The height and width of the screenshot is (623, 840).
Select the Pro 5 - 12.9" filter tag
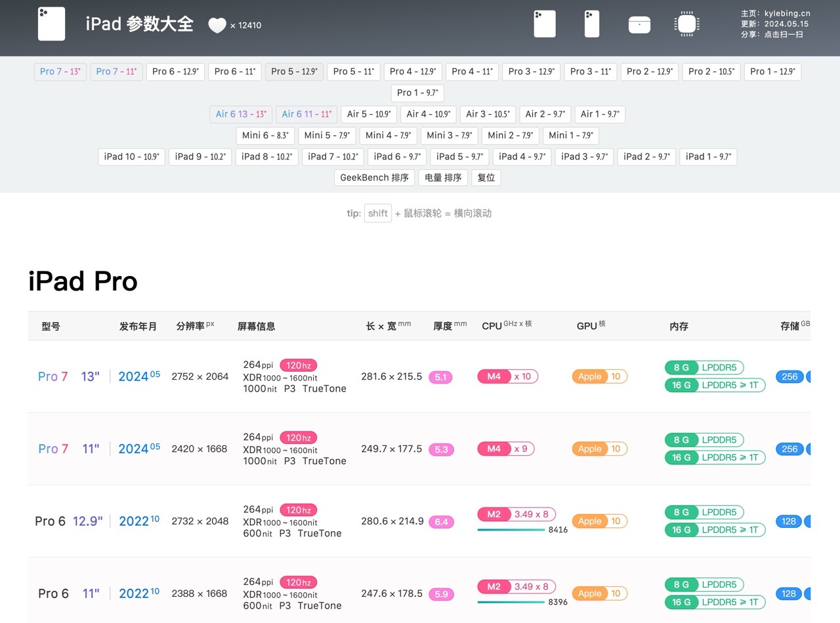point(294,71)
